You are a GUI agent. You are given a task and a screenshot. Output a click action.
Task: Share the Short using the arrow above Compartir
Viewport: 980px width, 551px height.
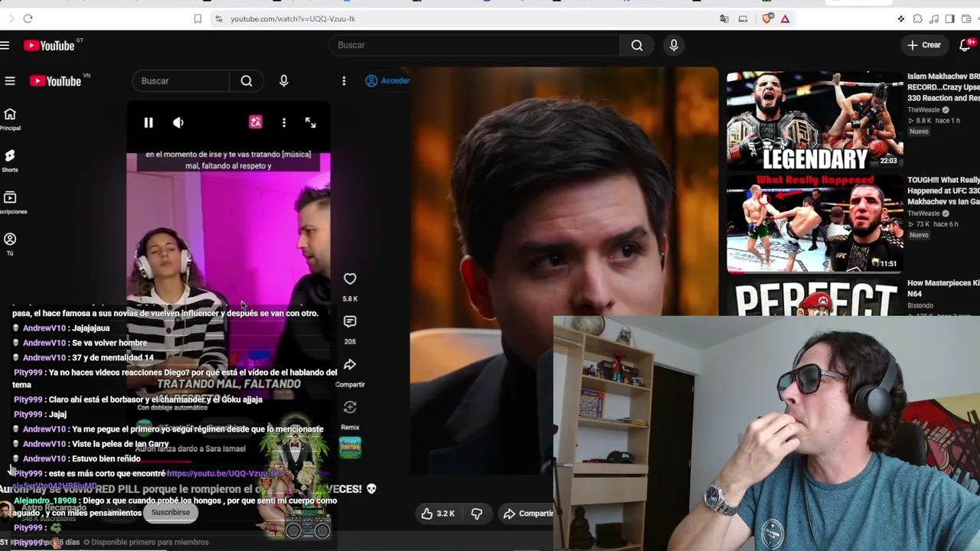[350, 365]
